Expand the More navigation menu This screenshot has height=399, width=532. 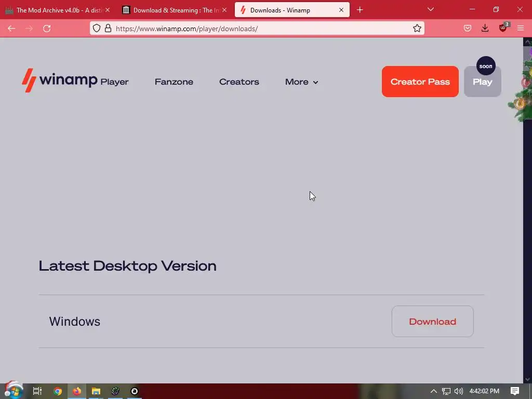click(302, 82)
